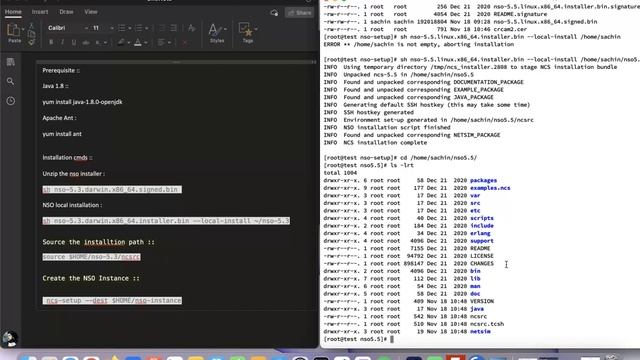
Task: Expand the bullet list style arrow
Action: pos(129,28)
